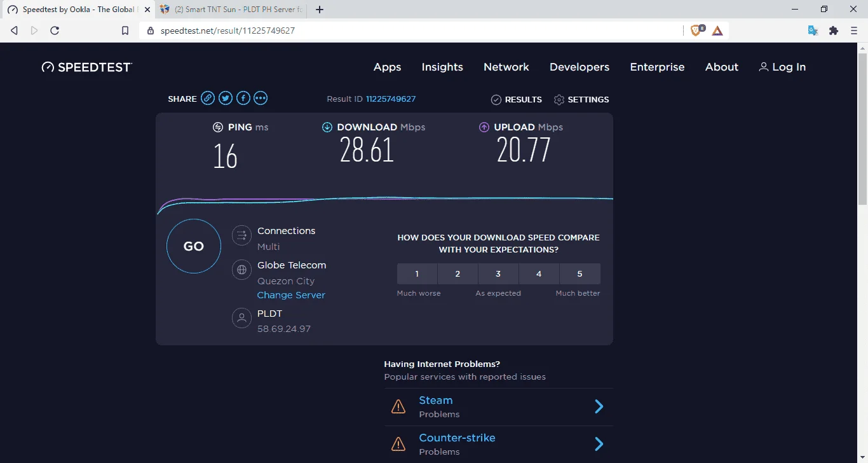This screenshot has width=868, height=463.
Task: Bookmark this page icon
Action: (125, 30)
